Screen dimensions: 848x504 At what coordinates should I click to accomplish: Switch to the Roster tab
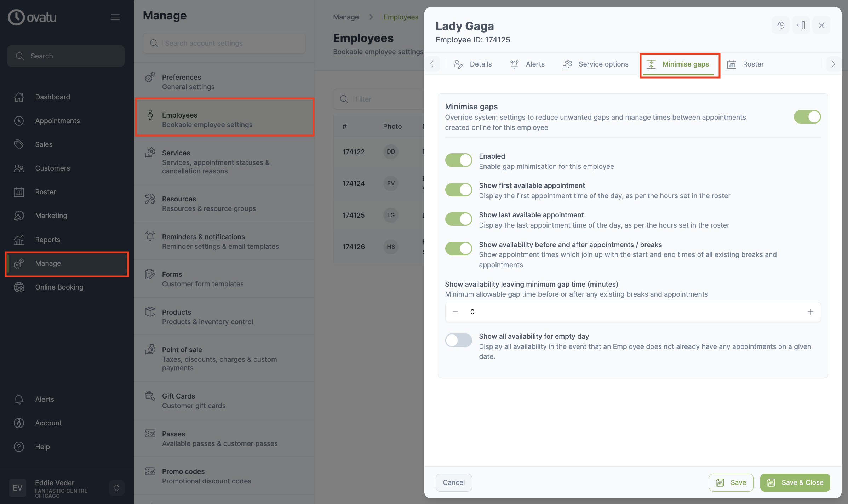point(745,64)
